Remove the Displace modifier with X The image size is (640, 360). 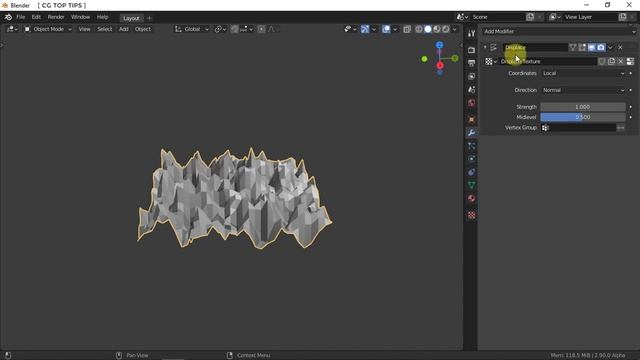click(x=620, y=48)
